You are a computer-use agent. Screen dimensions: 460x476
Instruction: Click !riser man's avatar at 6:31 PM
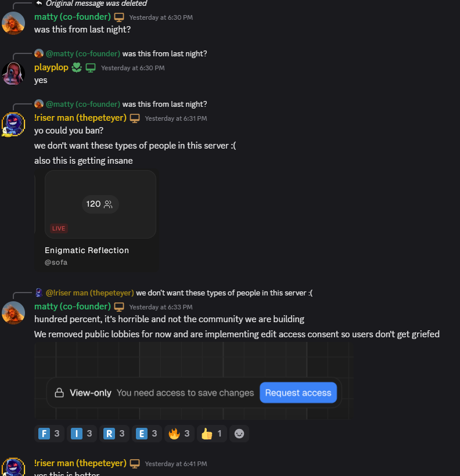(13, 124)
